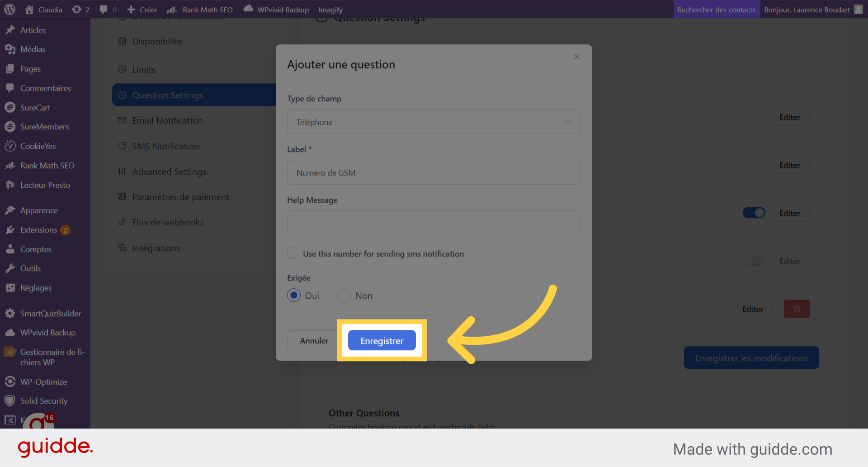Click the Solid Security shield icon in sidebar
Viewport: 868px width, 467px height.
point(10,401)
